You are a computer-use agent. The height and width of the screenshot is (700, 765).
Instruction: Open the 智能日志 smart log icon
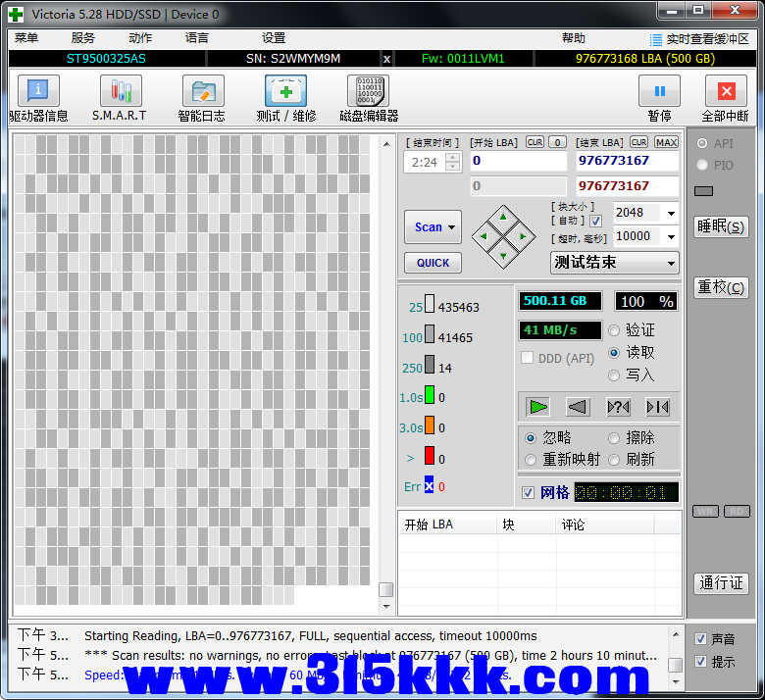(203, 91)
